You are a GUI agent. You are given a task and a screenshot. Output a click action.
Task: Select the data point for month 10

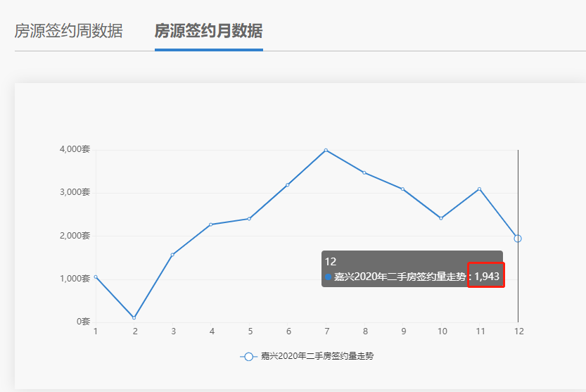click(x=441, y=218)
